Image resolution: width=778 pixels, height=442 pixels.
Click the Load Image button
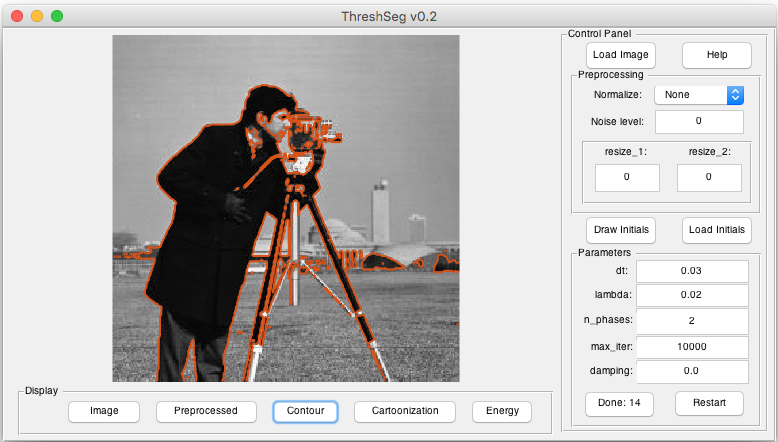click(620, 55)
